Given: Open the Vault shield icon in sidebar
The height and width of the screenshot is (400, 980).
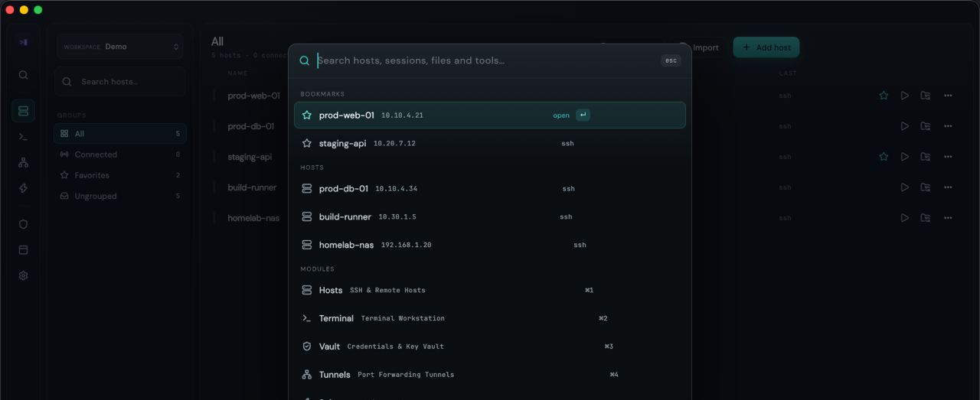Looking at the screenshot, I should click(23, 224).
